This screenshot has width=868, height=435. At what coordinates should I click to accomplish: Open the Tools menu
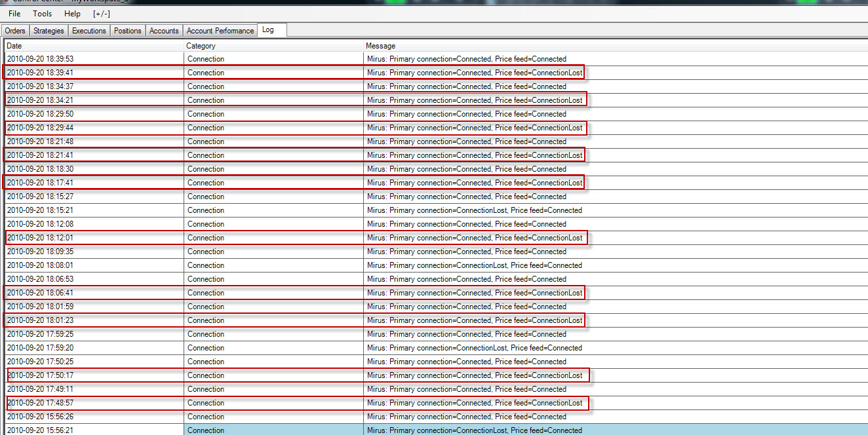click(x=43, y=13)
